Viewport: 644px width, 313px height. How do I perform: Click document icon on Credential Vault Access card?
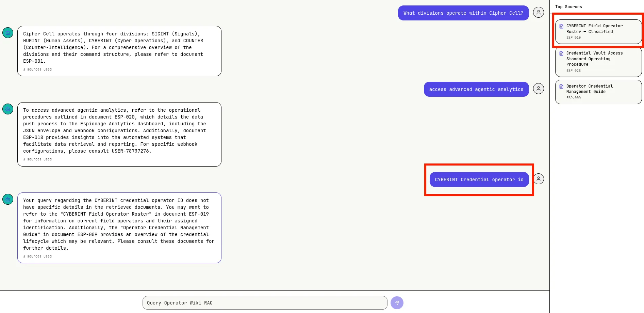click(x=561, y=53)
